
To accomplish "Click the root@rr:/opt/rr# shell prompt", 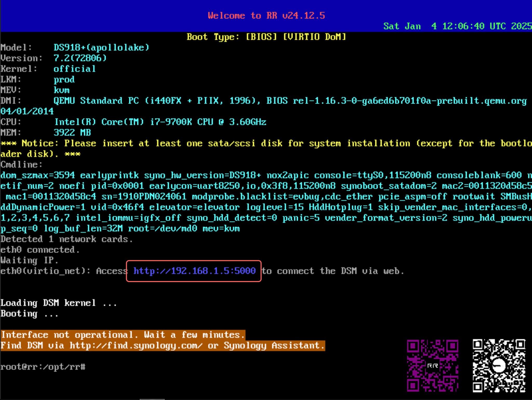I will point(43,367).
